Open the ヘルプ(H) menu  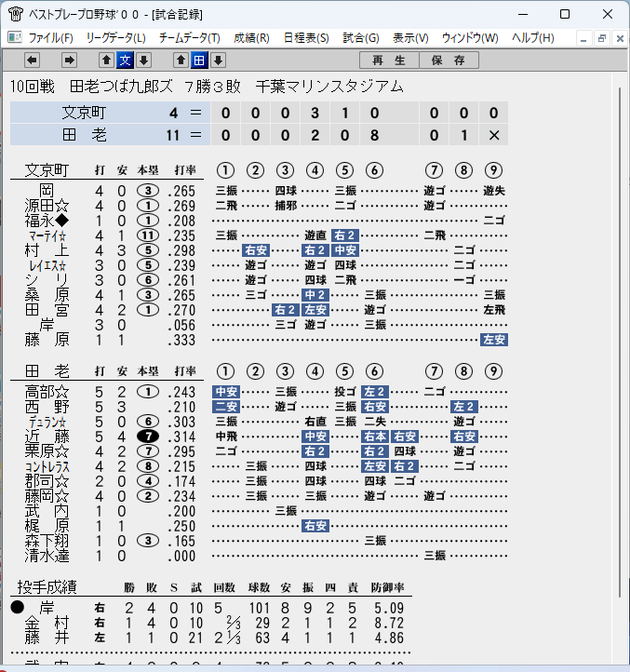click(x=532, y=38)
